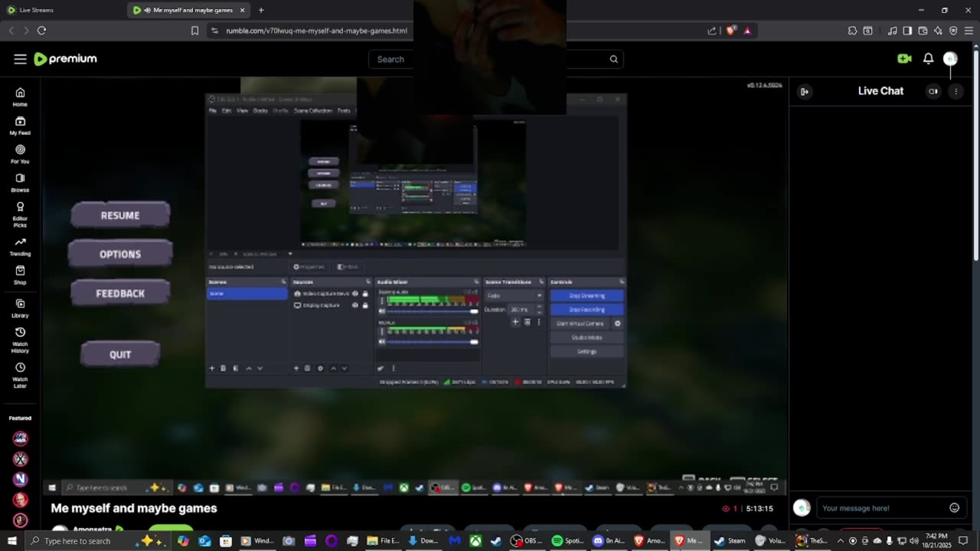
Task: Toggle Video Capture Device eye in streamed OBS
Action: click(x=354, y=294)
